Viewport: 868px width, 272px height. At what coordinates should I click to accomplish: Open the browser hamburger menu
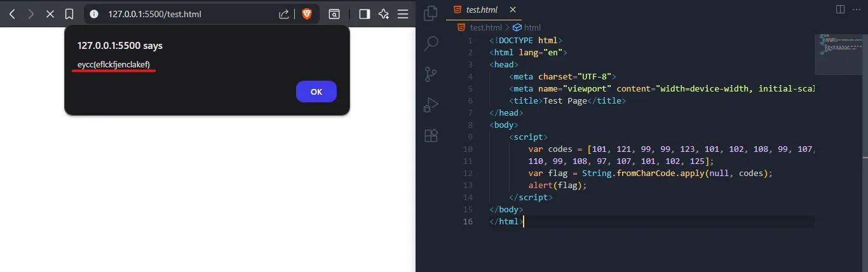point(403,13)
